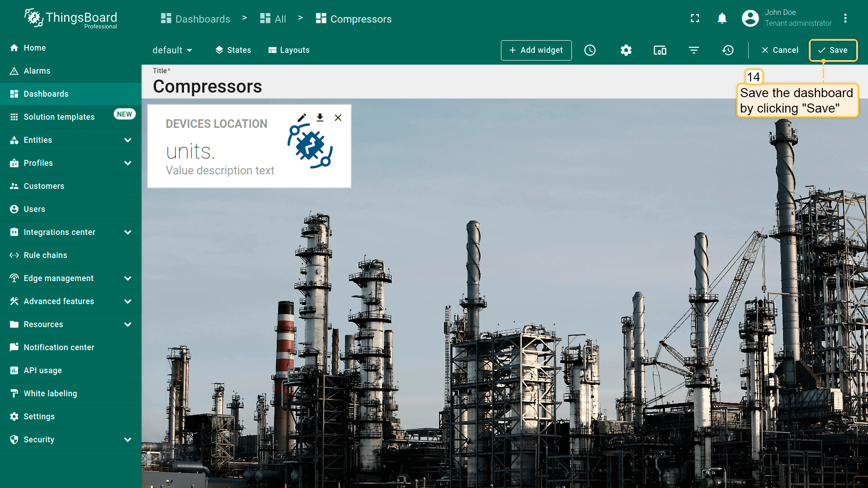The height and width of the screenshot is (488, 868).
Task: Click the Add widget button
Action: pyautogui.click(x=536, y=50)
